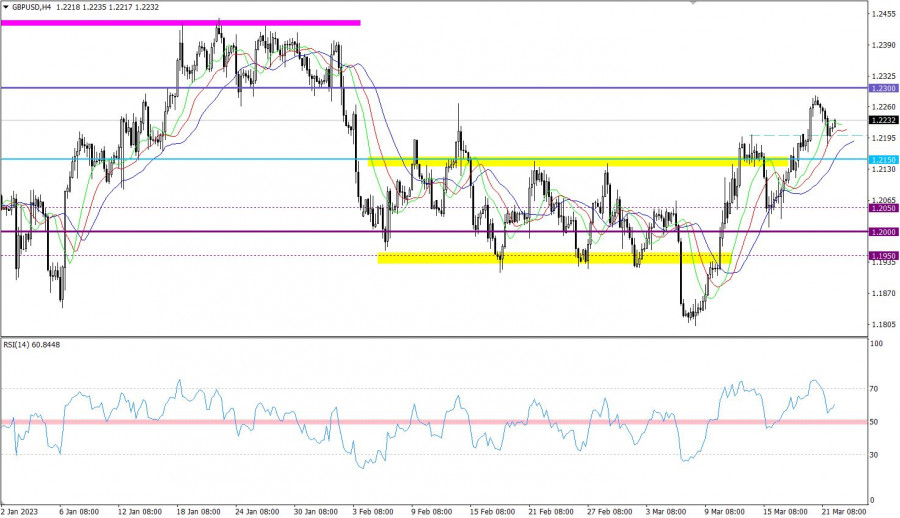900x518 pixels.
Task: Select the 2 Jan 2023 date label
Action: click(x=22, y=511)
